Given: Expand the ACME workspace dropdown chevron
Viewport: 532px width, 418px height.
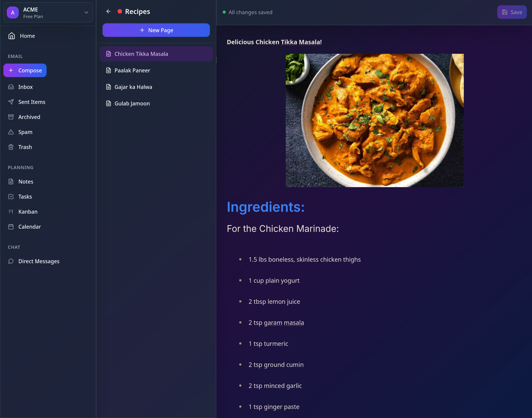Looking at the screenshot, I should pos(86,13).
